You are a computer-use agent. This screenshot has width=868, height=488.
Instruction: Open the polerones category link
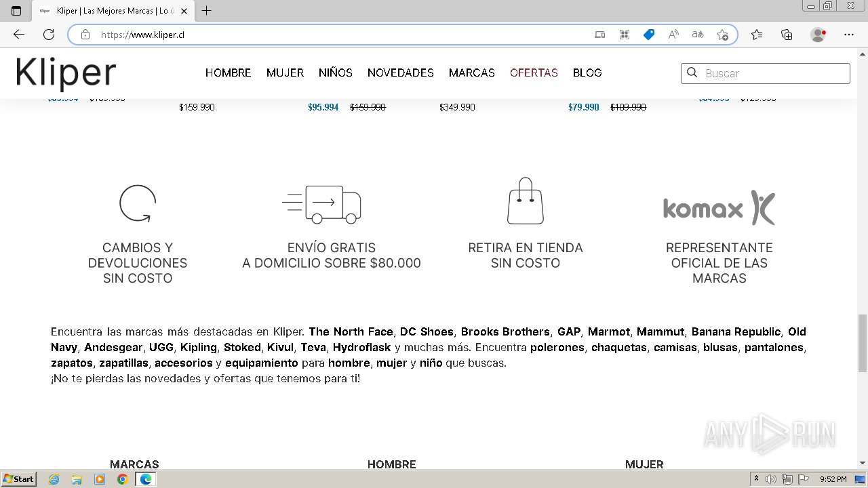pyautogui.click(x=557, y=347)
